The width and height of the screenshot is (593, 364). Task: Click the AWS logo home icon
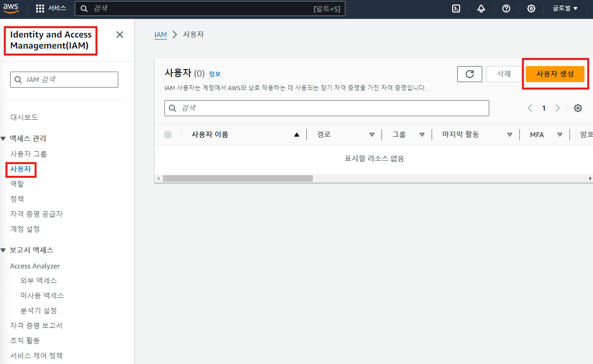[x=11, y=9]
